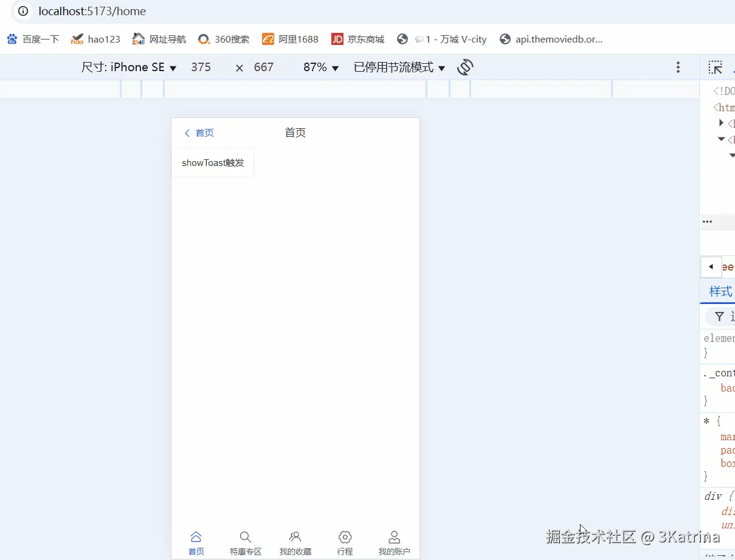735x560 pixels.
Task: Rotate the device viewport orientation
Action: [x=464, y=67]
